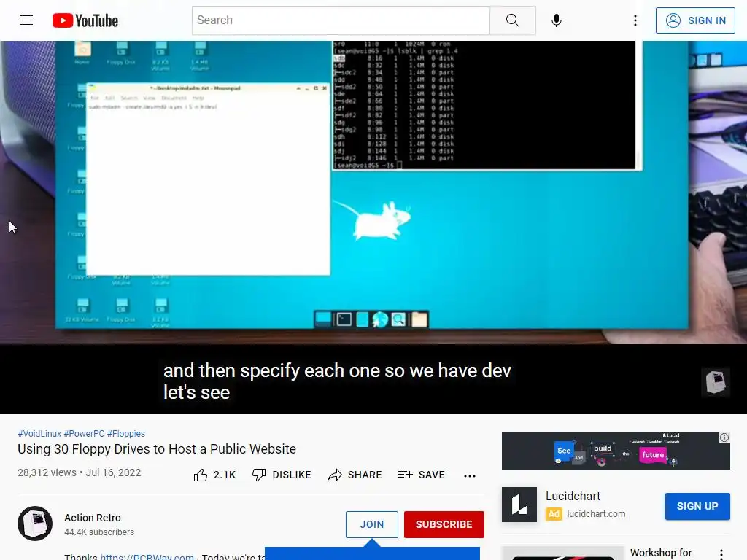Open the Lucidchart banner ad image
The image size is (747, 560).
pyautogui.click(x=616, y=451)
